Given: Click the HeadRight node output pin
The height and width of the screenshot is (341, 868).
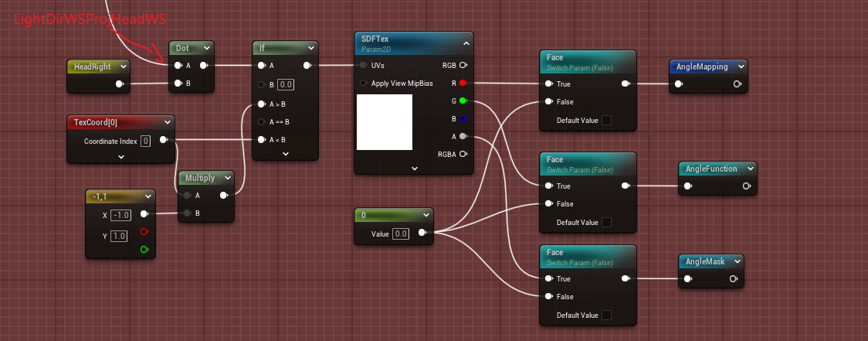Looking at the screenshot, I should pyautogui.click(x=120, y=84).
